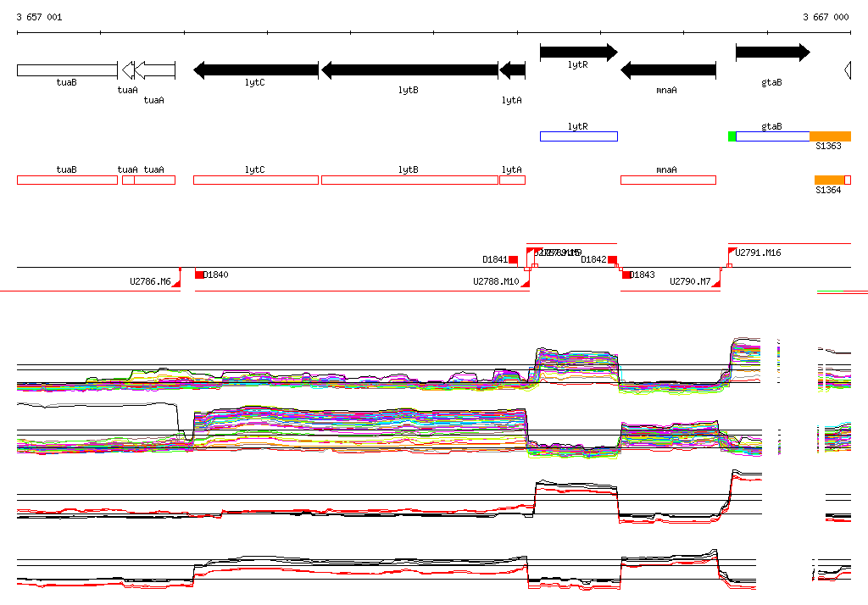Click the orange S1363 segment
868x605 pixels.
(x=830, y=136)
